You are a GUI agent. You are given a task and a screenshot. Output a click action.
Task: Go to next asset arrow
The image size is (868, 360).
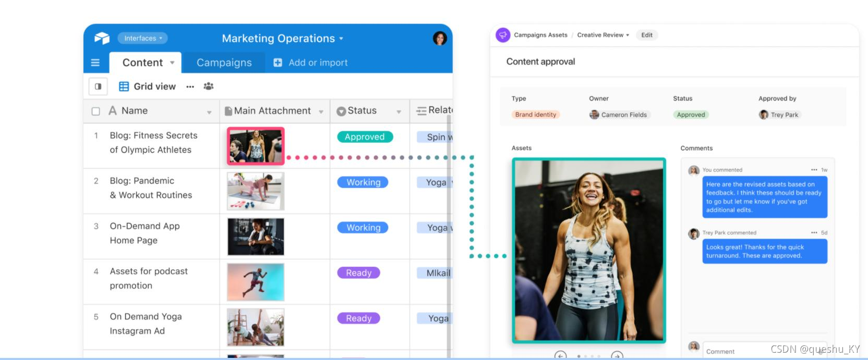click(x=617, y=356)
